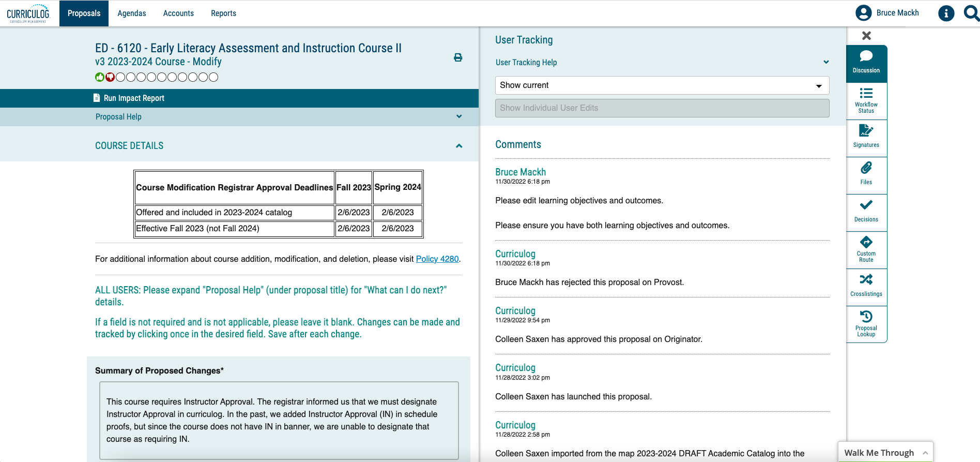Image resolution: width=980 pixels, height=462 pixels.
Task: Open the Show current dropdown
Action: pyautogui.click(x=662, y=85)
